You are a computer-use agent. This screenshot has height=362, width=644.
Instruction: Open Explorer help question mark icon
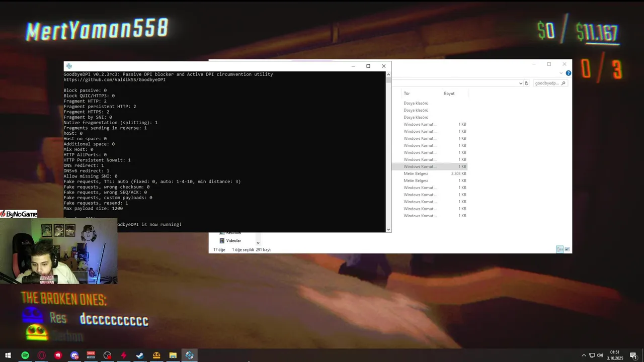click(569, 73)
